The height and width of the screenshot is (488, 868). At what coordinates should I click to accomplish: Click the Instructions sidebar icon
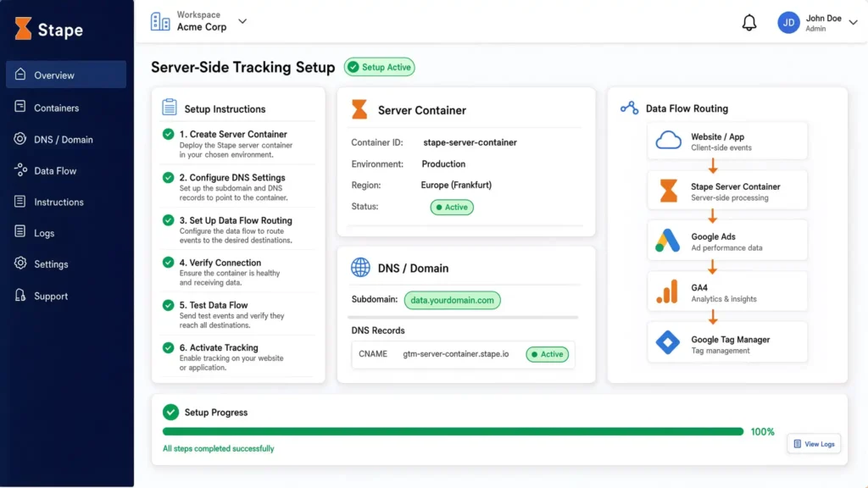point(20,201)
